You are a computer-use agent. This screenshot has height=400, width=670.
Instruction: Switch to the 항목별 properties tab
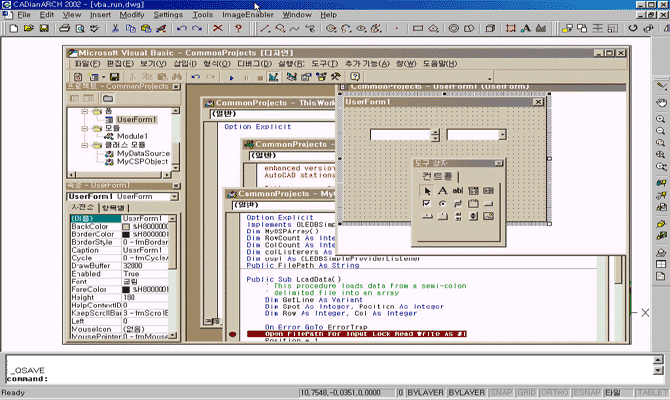click(x=113, y=208)
